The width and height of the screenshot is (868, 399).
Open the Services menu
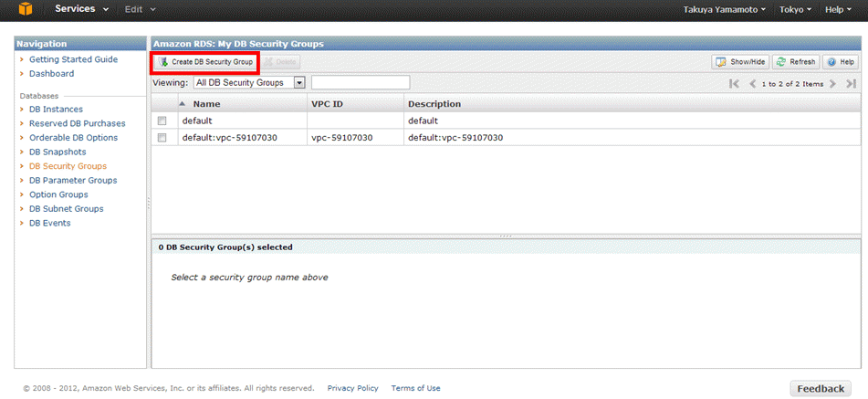click(x=81, y=9)
